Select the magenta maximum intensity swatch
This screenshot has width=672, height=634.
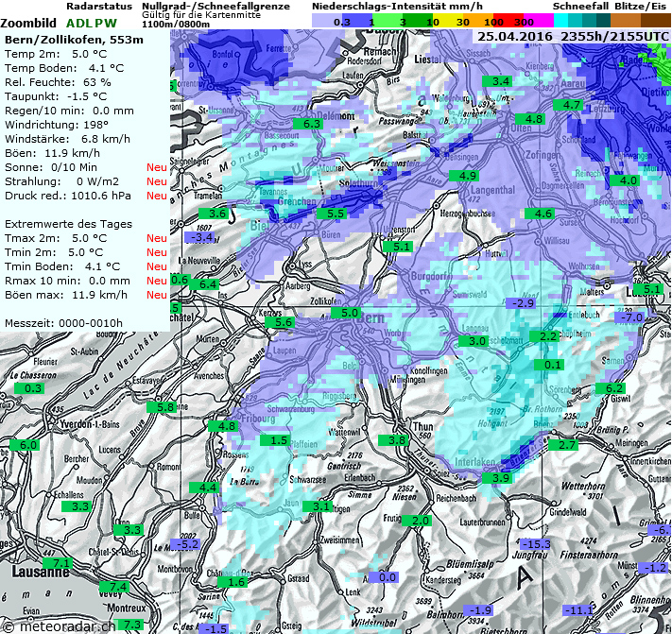pos(539,21)
